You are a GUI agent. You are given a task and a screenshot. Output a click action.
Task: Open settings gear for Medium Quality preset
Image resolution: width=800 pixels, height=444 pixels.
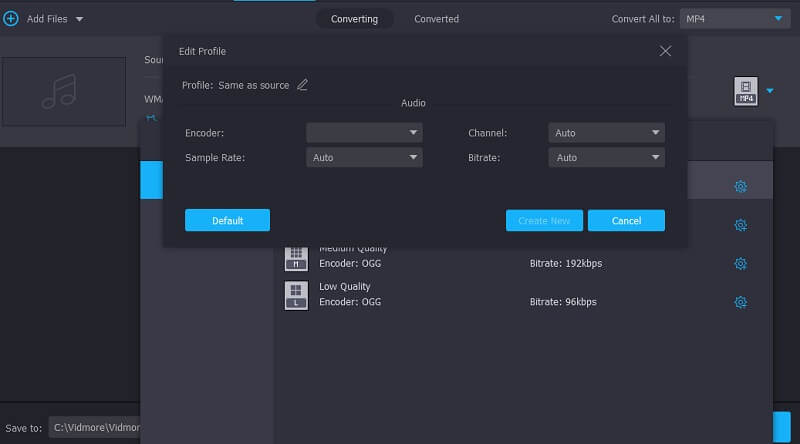[x=740, y=264]
